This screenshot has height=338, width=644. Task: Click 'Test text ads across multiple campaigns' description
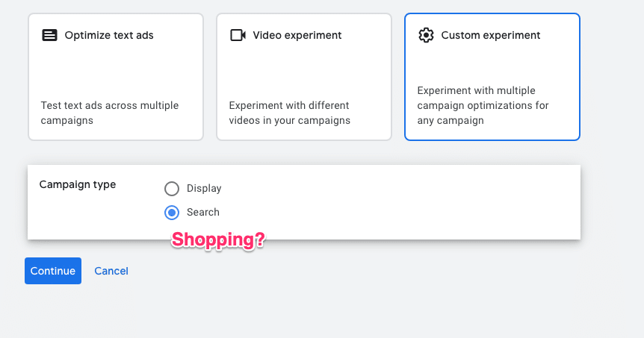pos(110,113)
